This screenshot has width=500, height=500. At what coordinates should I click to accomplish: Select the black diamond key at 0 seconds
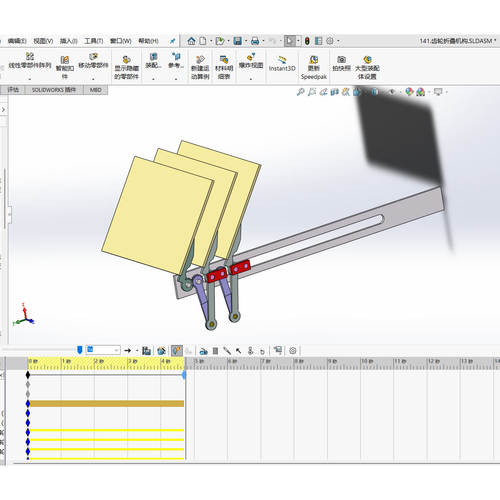(x=28, y=375)
